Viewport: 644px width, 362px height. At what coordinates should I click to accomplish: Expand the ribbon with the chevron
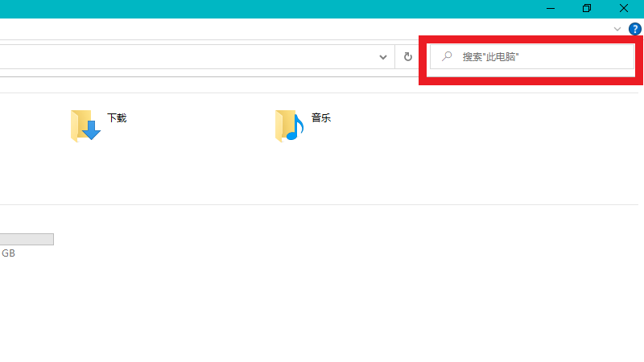tap(617, 29)
